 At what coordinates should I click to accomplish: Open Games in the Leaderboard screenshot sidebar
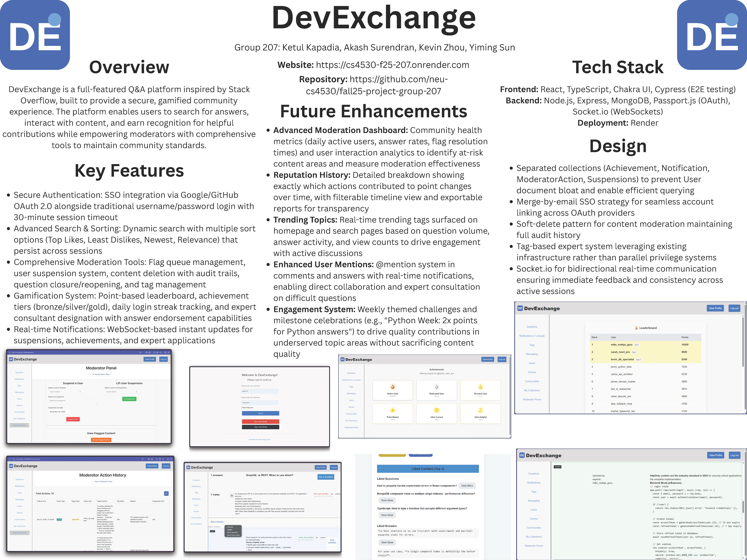coord(532,372)
